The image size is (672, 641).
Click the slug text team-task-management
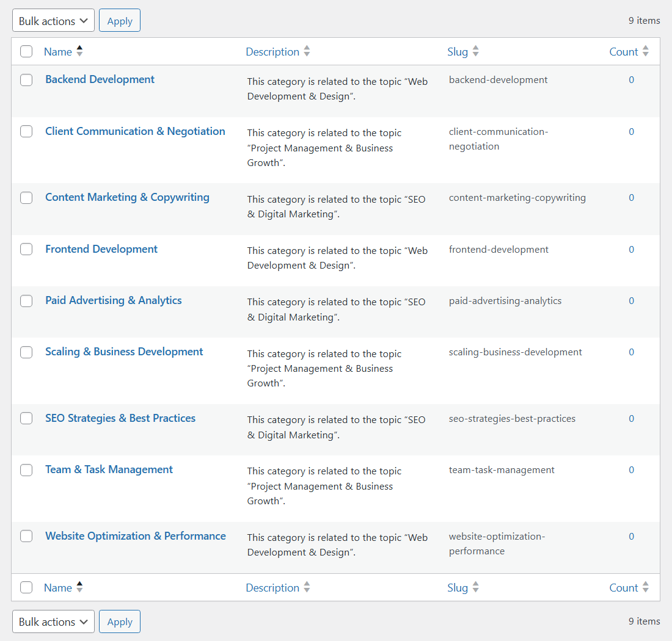502,470
